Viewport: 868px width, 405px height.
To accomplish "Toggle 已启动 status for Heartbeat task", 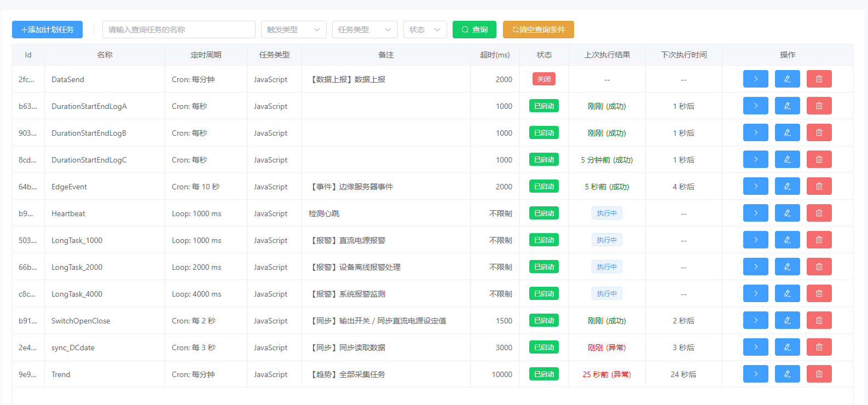I will 543,213.
